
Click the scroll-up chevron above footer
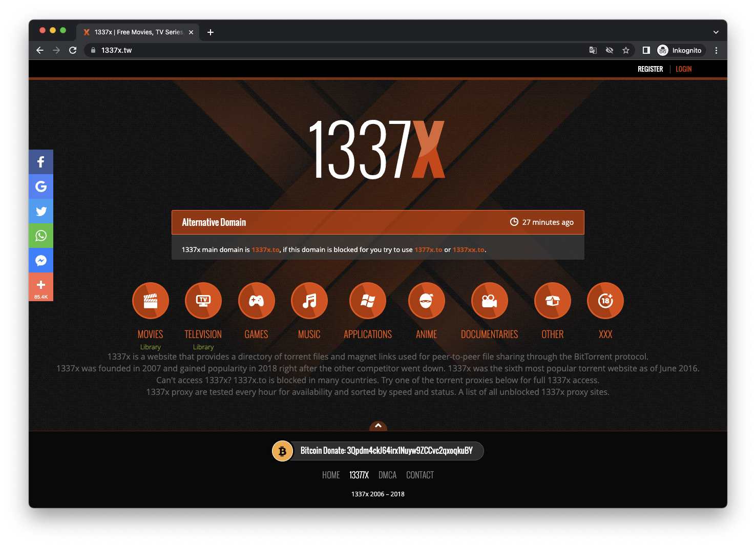378,426
